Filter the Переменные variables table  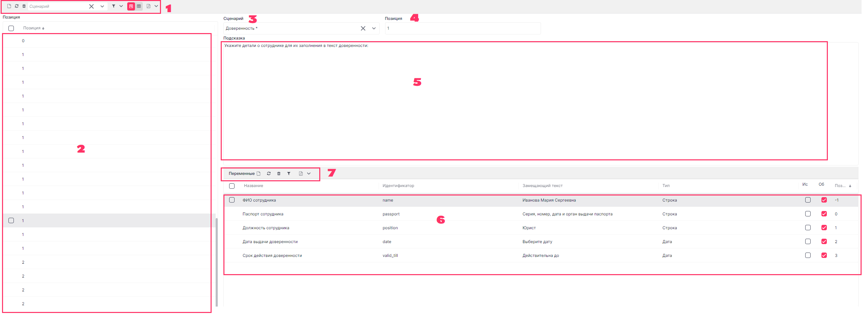point(289,174)
